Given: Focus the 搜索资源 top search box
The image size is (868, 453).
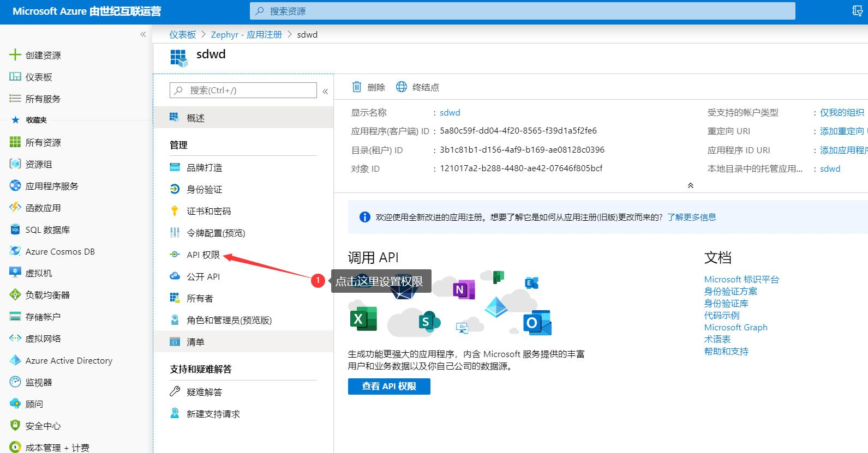Looking at the screenshot, I should pyautogui.click(x=523, y=11).
